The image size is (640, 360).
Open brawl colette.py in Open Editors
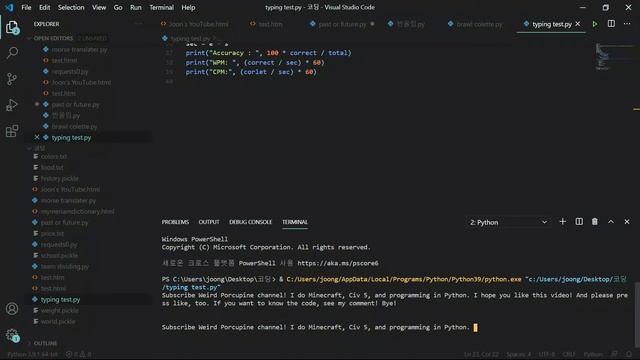point(74,127)
